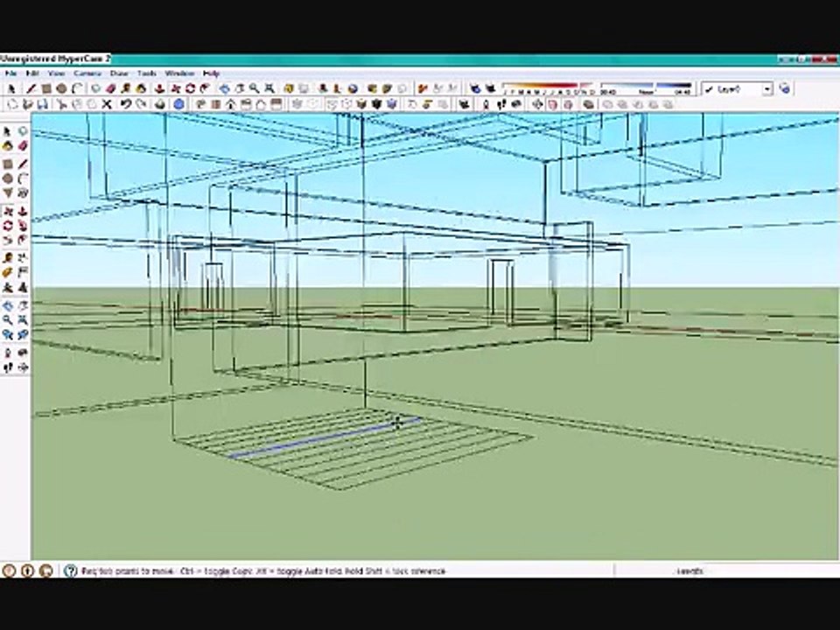840x630 pixels.
Task: Click Walk footprints tool in left palette
Action: tap(8, 367)
